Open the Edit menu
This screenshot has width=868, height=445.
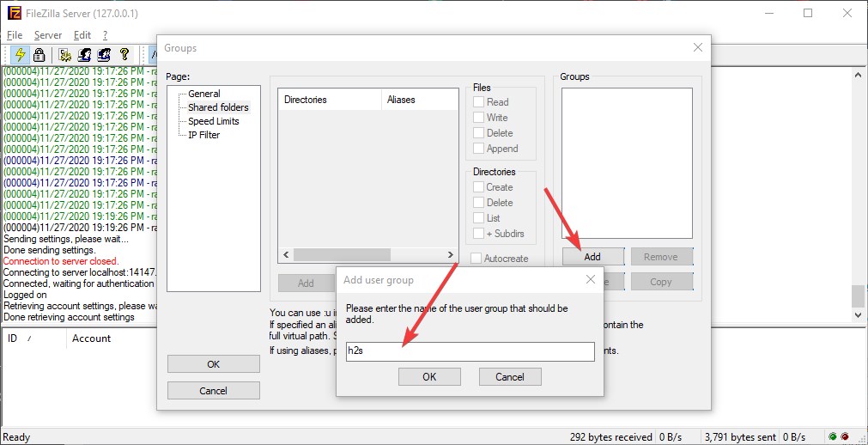click(82, 35)
